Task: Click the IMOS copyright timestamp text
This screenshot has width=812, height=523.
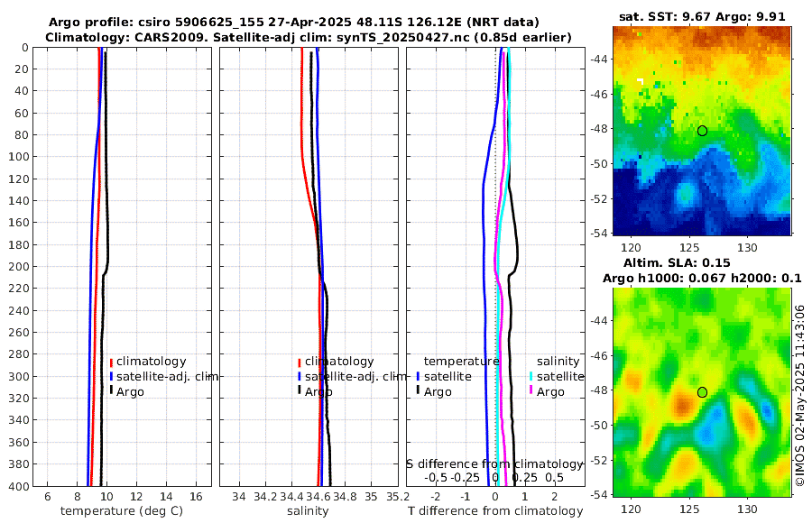Action: (800, 396)
